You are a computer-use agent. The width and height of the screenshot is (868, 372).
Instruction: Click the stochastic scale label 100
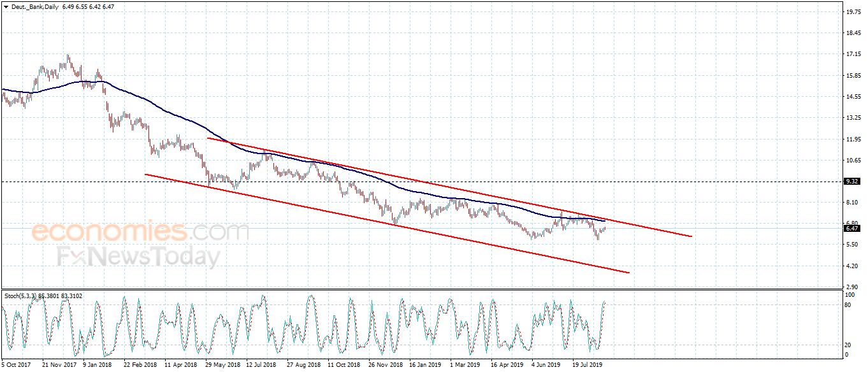pyautogui.click(x=850, y=296)
